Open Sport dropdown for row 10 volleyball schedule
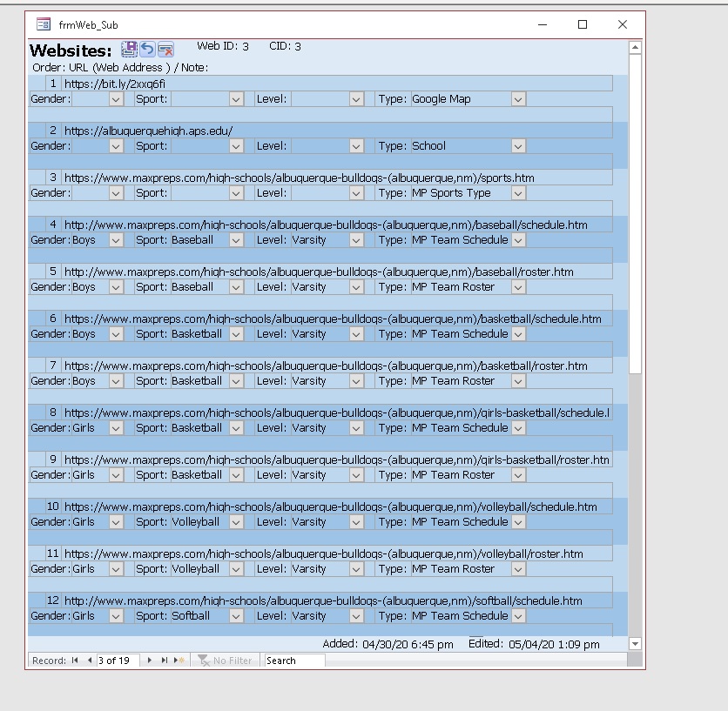 (x=236, y=522)
